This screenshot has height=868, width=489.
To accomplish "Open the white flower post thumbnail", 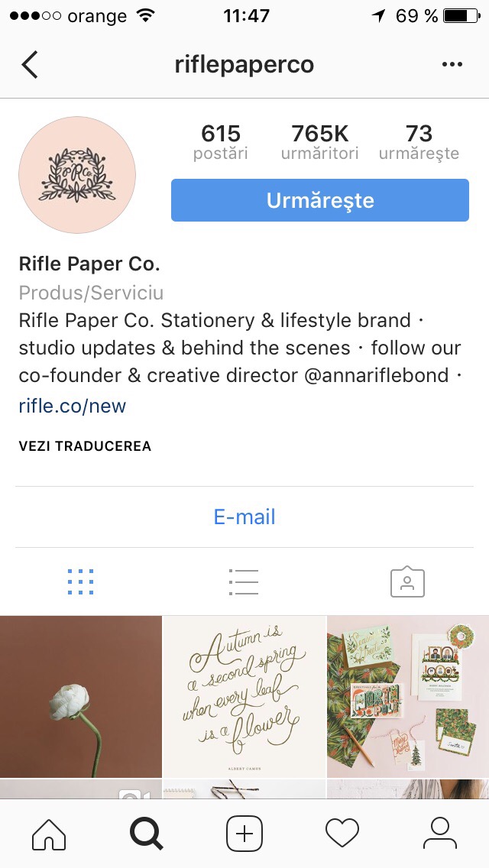I will click(81, 696).
